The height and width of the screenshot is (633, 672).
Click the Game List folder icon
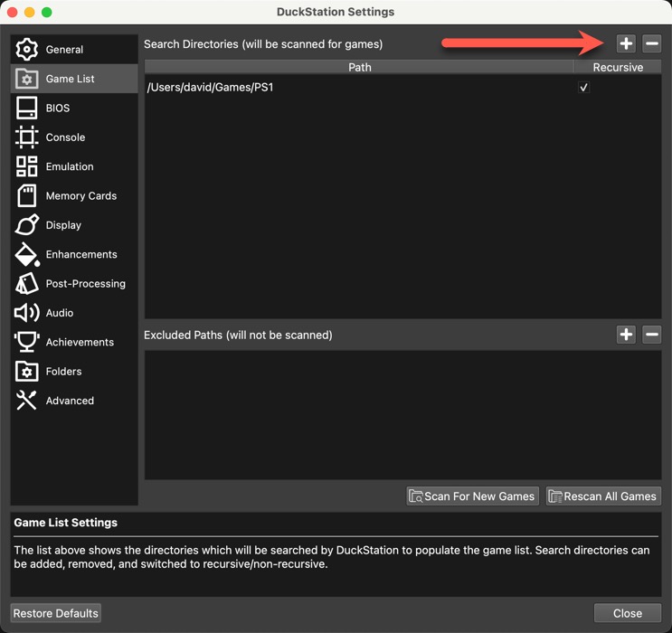(26, 79)
